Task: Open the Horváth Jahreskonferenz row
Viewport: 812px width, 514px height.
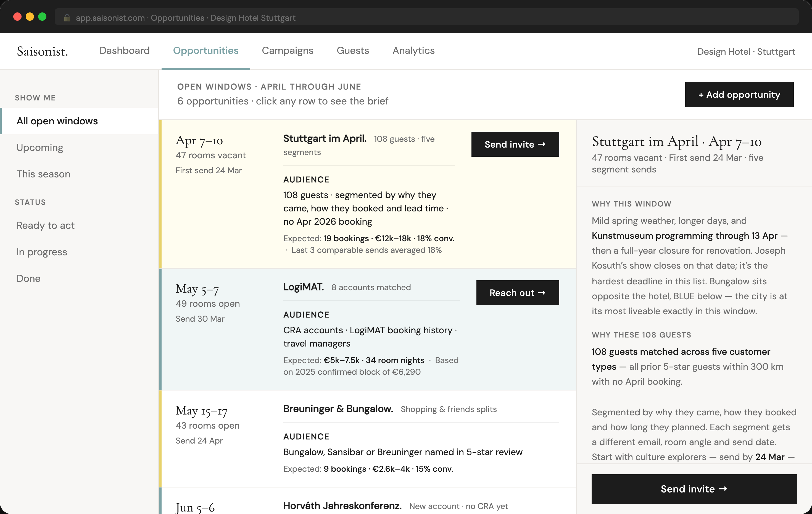Action: click(342, 505)
